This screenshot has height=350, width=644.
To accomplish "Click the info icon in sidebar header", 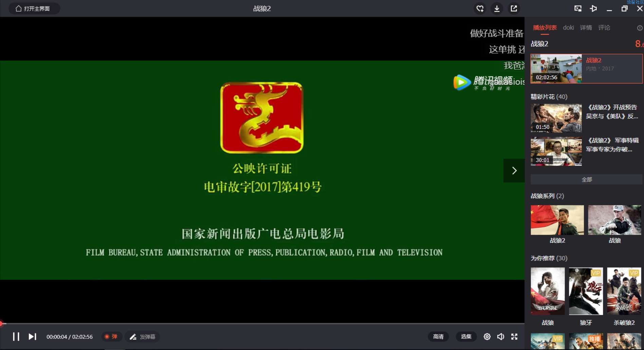I will click(x=640, y=28).
